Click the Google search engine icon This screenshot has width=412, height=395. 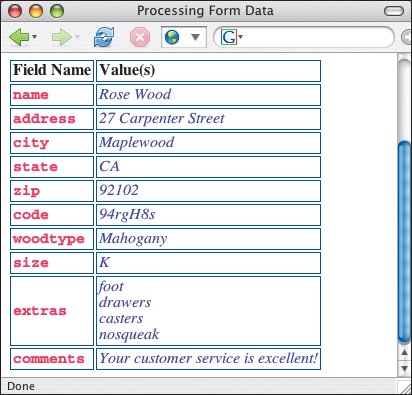[229, 37]
